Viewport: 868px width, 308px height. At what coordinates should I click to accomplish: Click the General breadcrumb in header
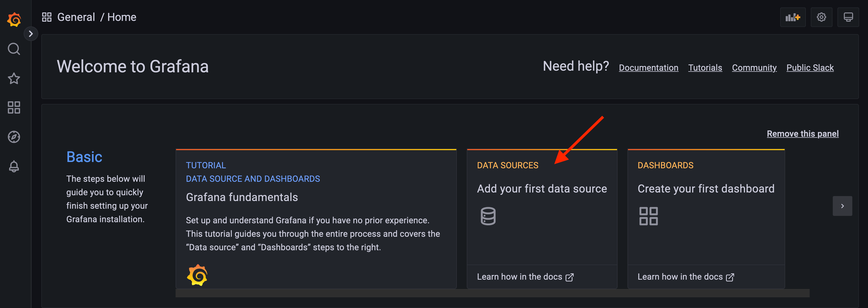pyautogui.click(x=76, y=17)
